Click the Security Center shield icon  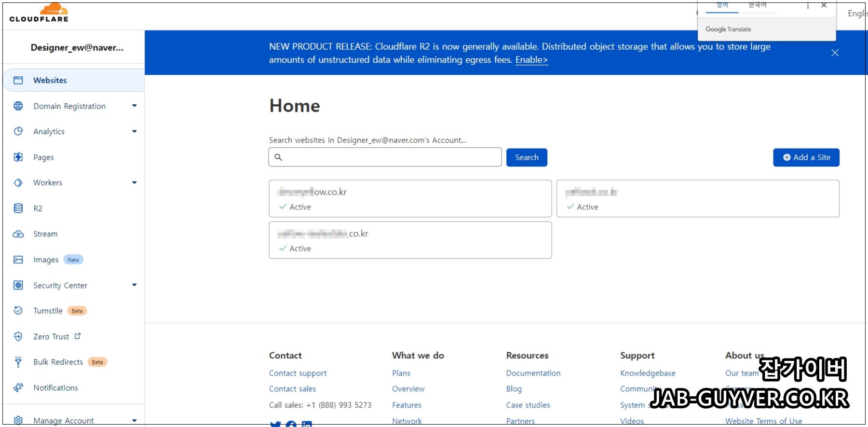[x=18, y=285]
